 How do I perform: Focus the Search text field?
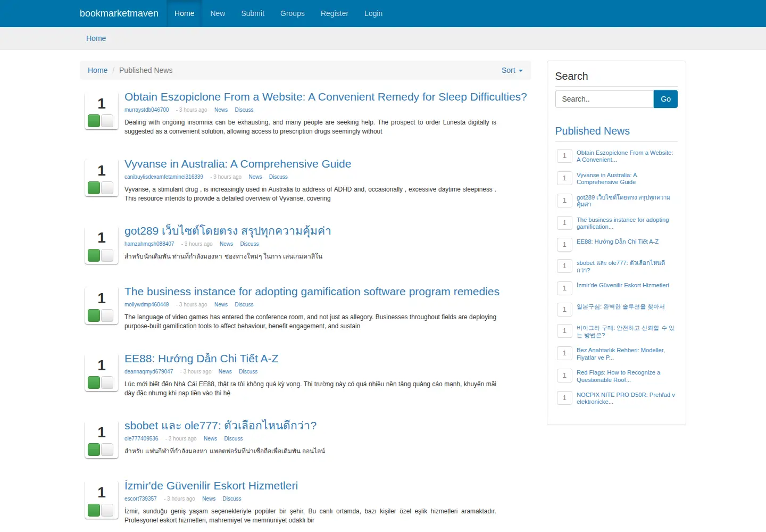point(604,99)
